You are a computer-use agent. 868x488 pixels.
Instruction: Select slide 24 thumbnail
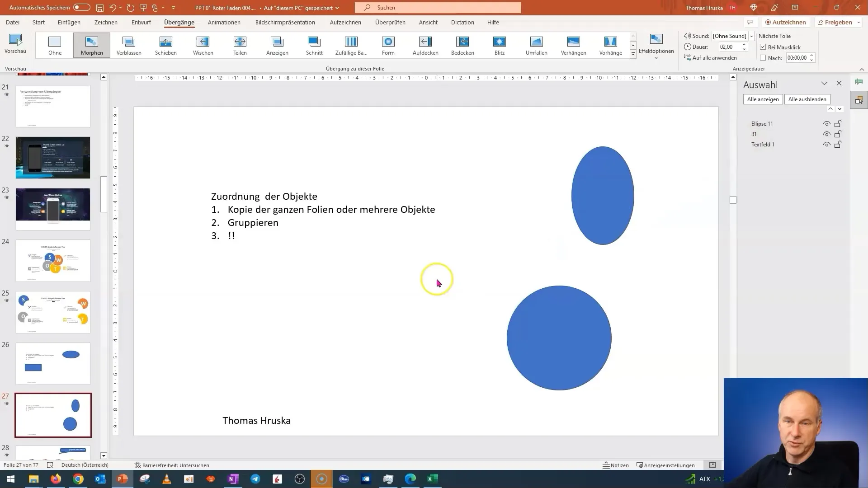[x=53, y=261]
